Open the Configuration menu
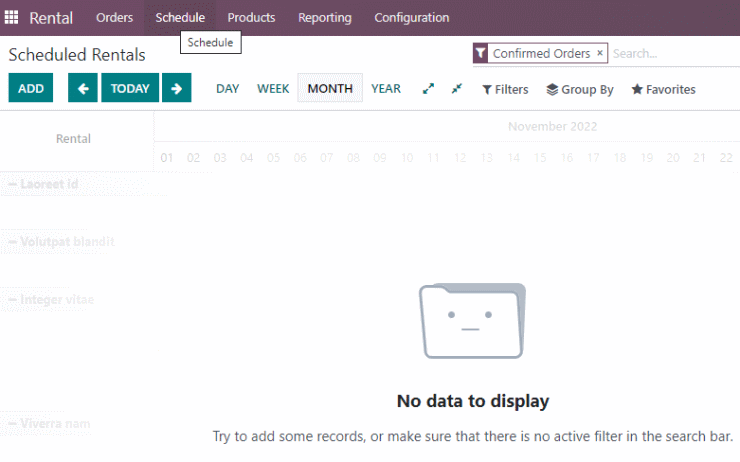Image resolution: width=740 pixels, height=462 pixels. point(412,17)
